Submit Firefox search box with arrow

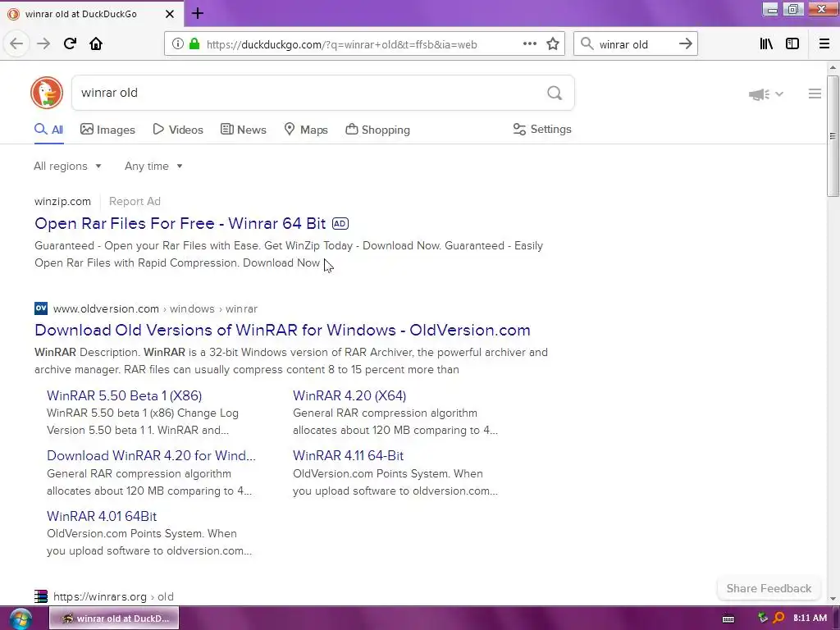(x=686, y=44)
